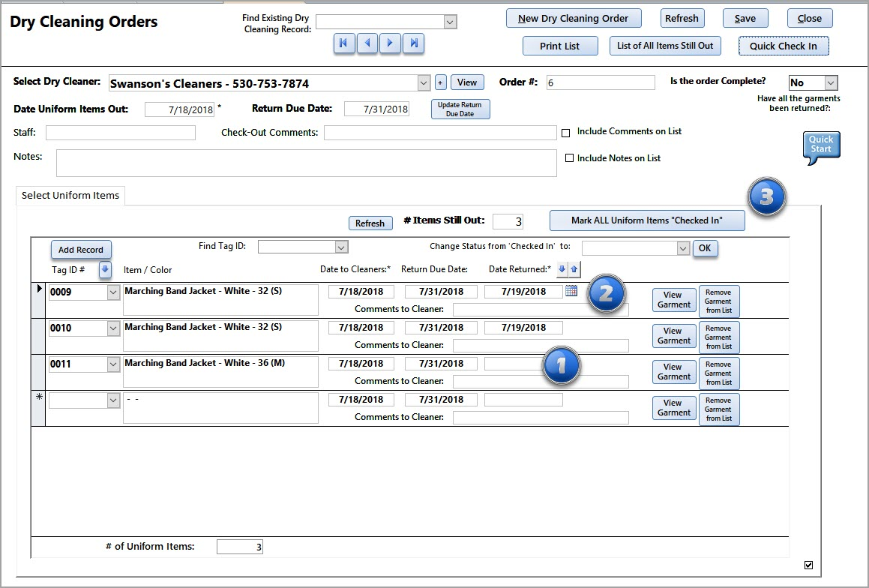The width and height of the screenshot is (869, 588).
Task: Click Remove Garment from List for 0011
Action: pos(718,373)
